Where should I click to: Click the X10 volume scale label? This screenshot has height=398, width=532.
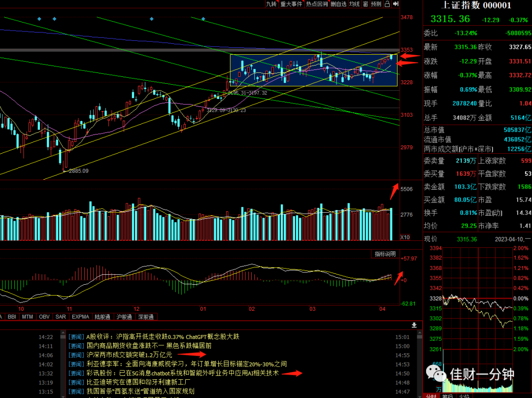(x=405, y=237)
